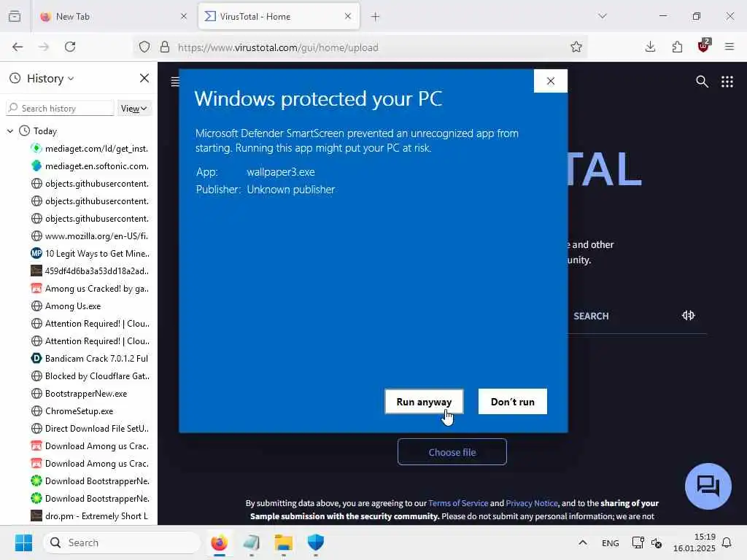Viewport: 747px width, 560px height.
Task: Open the VirusTotal apps grid icon
Action: tap(727, 82)
